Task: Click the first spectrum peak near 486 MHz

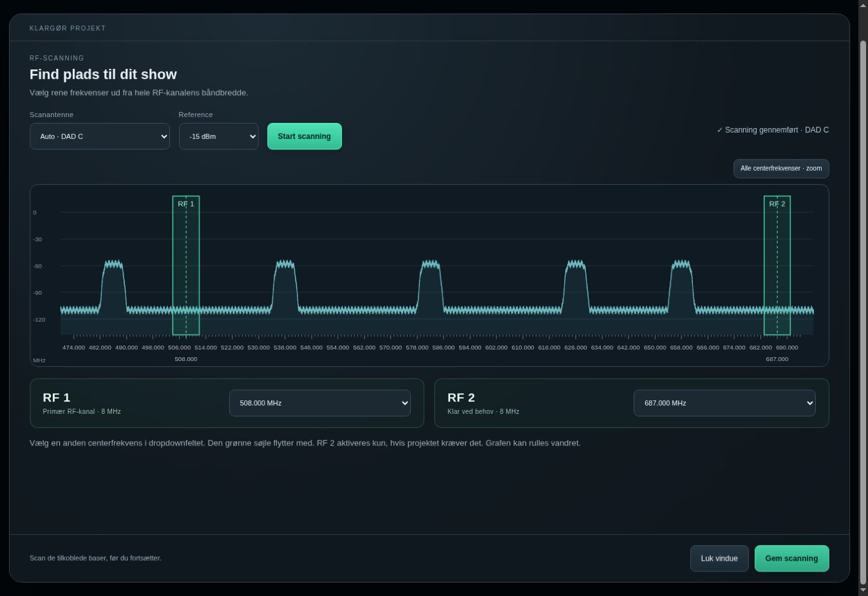Action: [x=113, y=286]
